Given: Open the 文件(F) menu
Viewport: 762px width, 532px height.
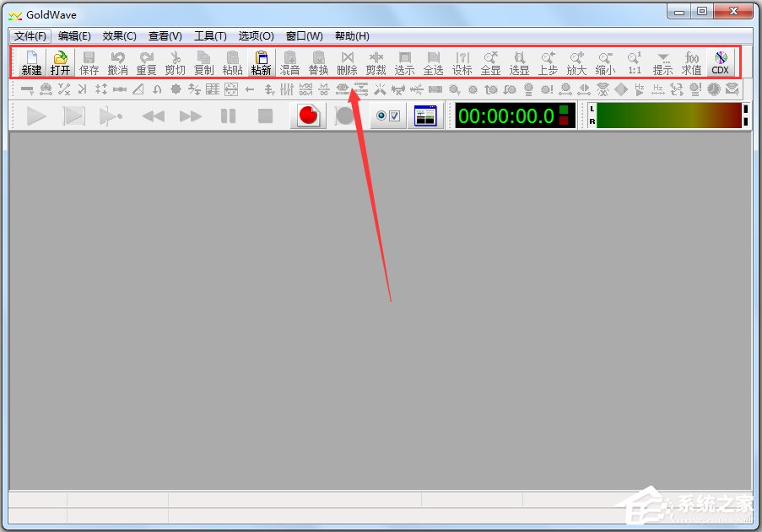Looking at the screenshot, I should click(30, 36).
